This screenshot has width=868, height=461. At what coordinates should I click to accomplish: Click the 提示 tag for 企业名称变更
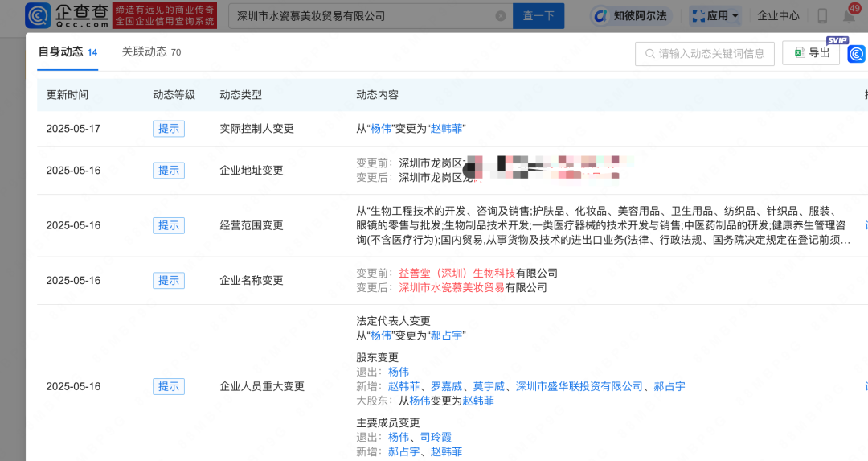pyautogui.click(x=169, y=281)
